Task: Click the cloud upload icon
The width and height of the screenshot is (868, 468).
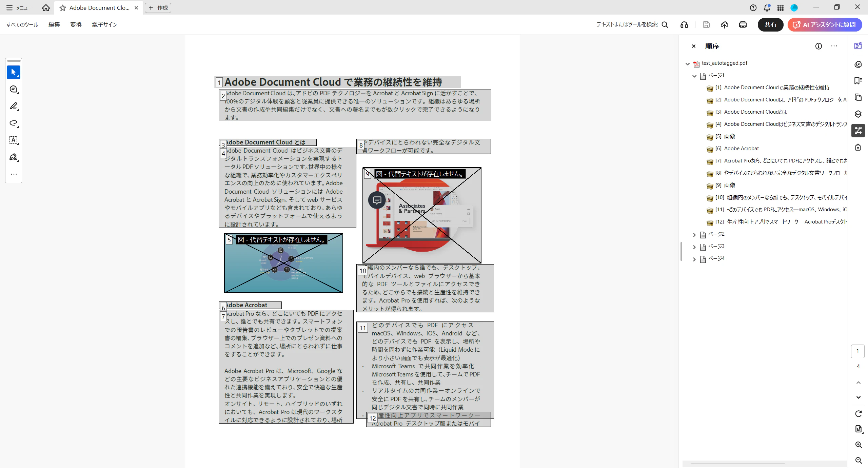Action: (x=724, y=24)
